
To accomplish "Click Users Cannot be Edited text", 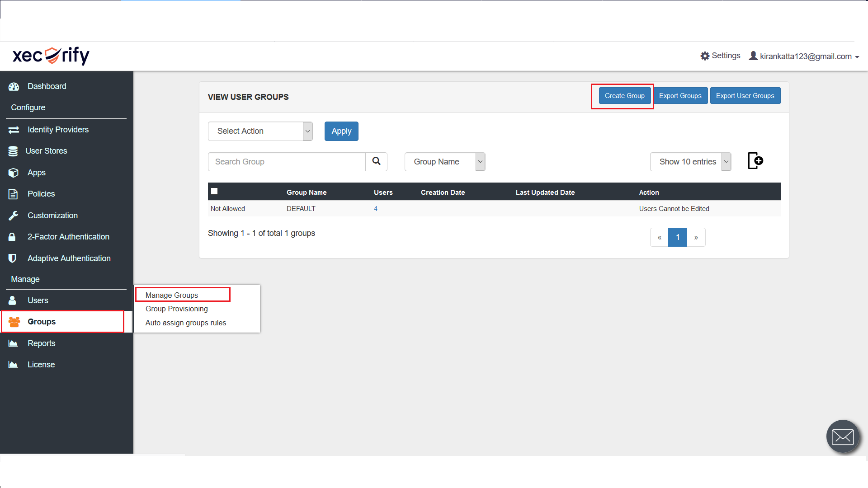I will click(674, 209).
